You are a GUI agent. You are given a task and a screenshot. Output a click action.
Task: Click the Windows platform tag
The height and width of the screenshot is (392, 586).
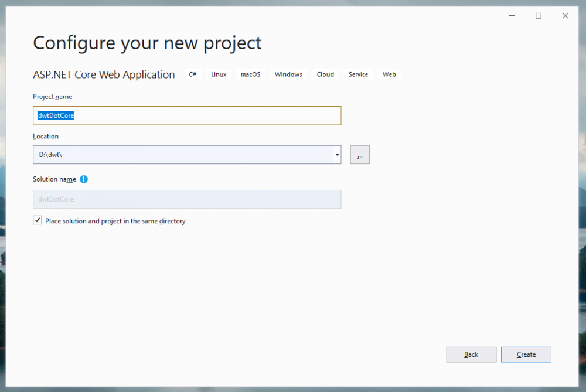288,74
